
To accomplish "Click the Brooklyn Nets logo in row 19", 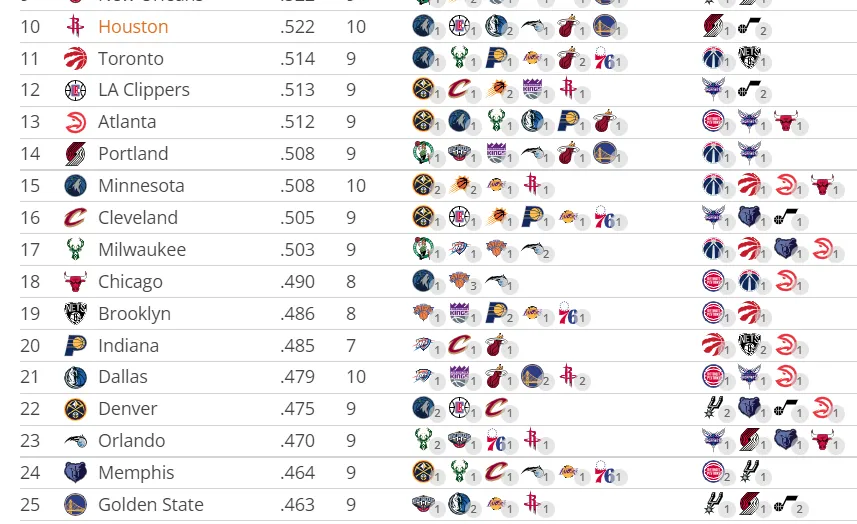I will click(x=75, y=314).
